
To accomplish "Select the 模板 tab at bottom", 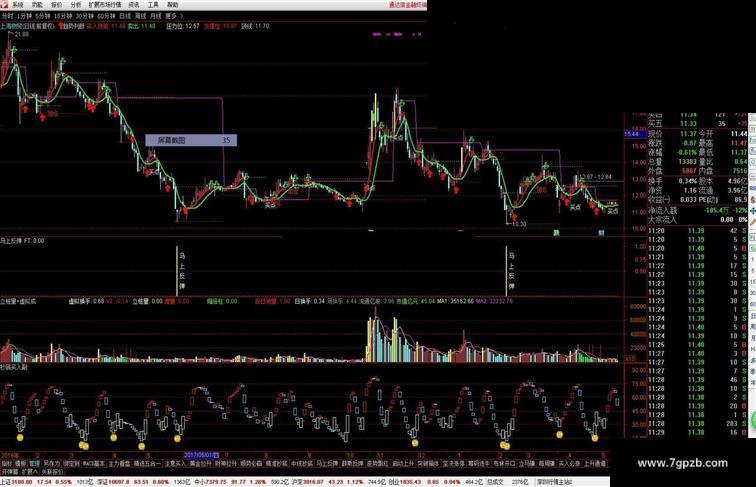I will tap(20, 463).
